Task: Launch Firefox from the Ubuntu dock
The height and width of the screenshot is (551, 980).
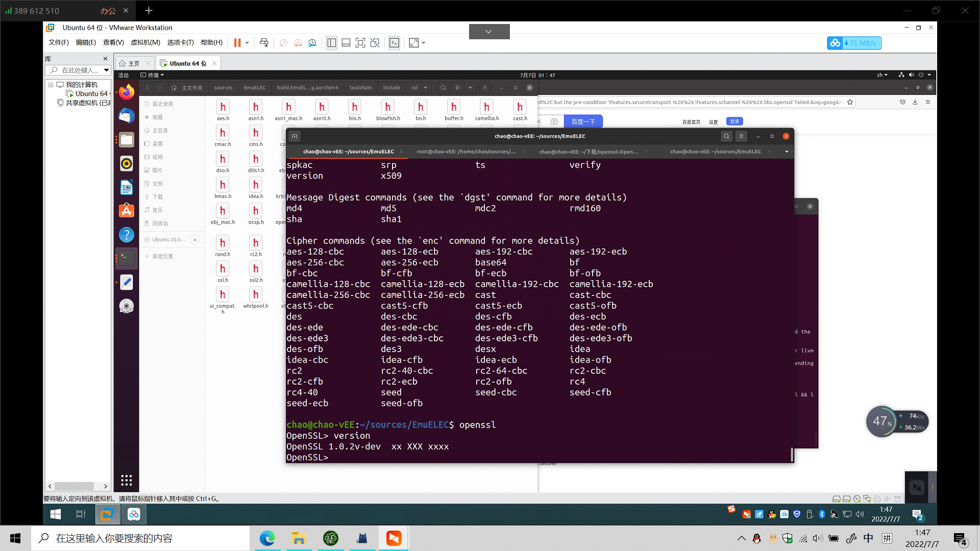Action: [x=126, y=92]
